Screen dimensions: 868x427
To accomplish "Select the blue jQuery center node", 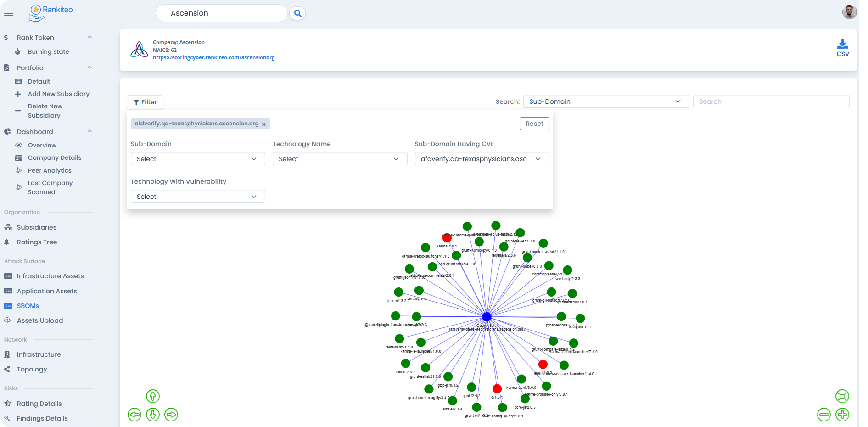I will click(487, 317).
